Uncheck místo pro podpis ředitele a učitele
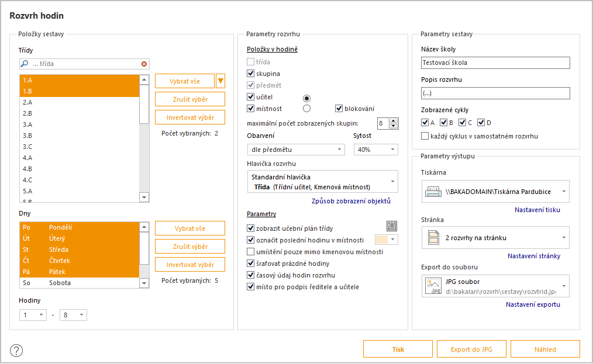Screen dimensions: 593x364 250,286
